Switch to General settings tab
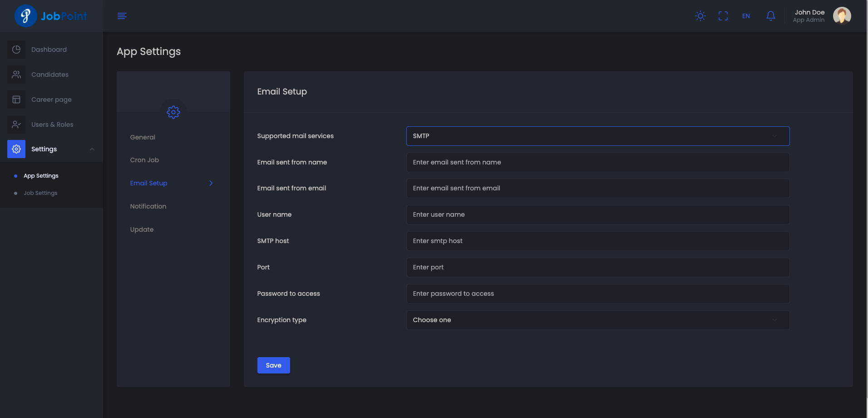868x418 pixels. click(143, 137)
